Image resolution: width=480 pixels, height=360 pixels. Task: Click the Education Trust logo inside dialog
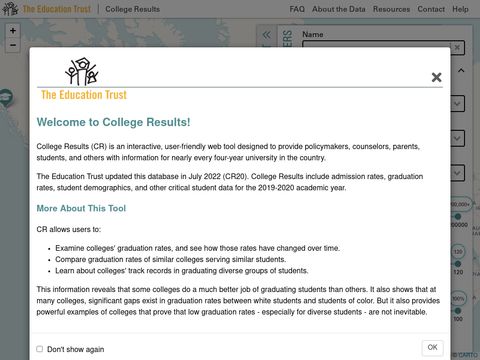pyautogui.click(x=84, y=79)
